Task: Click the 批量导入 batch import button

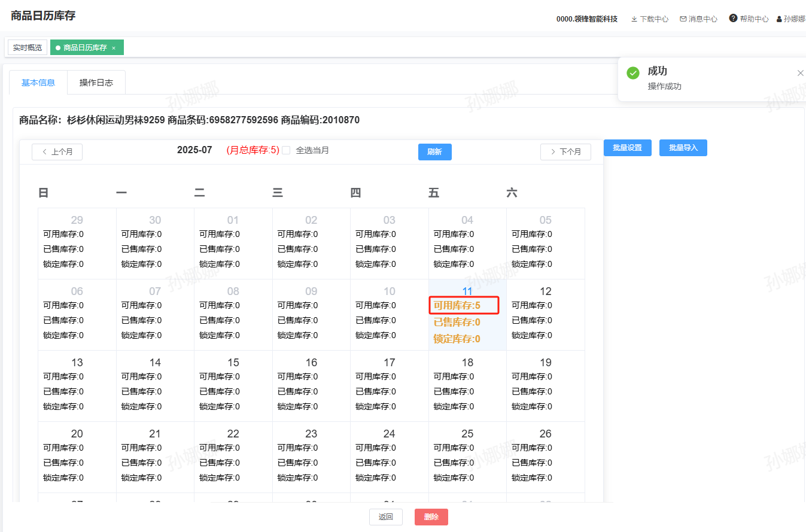Action: click(683, 148)
